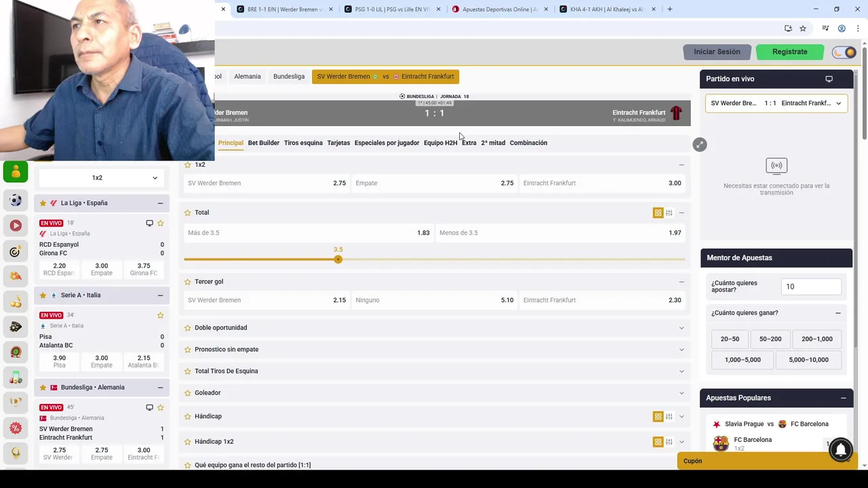
Task: Close the PSG 1-0 LIL tab
Action: (x=438, y=9)
